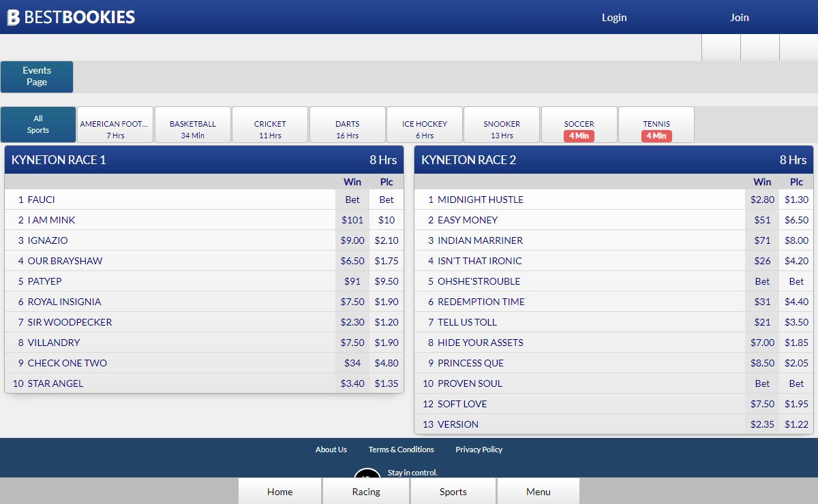Choose ISN'T THAT IRONIC win odds $26
818x504 pixels.
762,261
